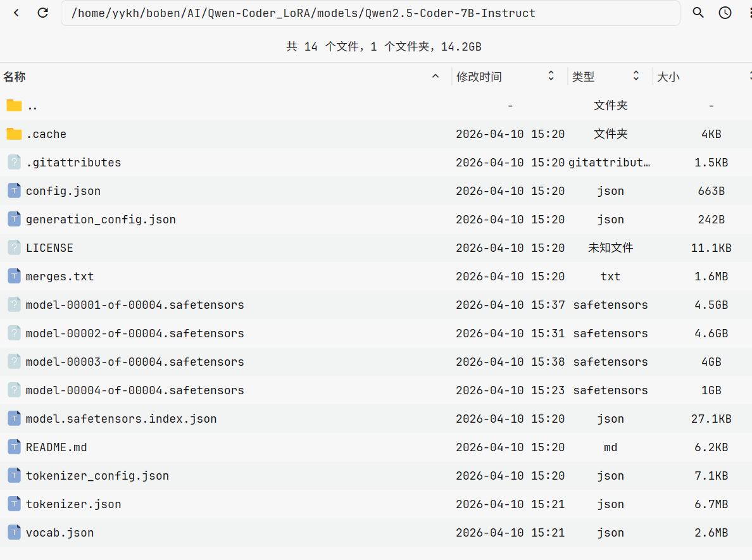Click model.safetensors.index.json name
Image resolution: width=752 pixels, height=560 pixels.
[122, 419]
